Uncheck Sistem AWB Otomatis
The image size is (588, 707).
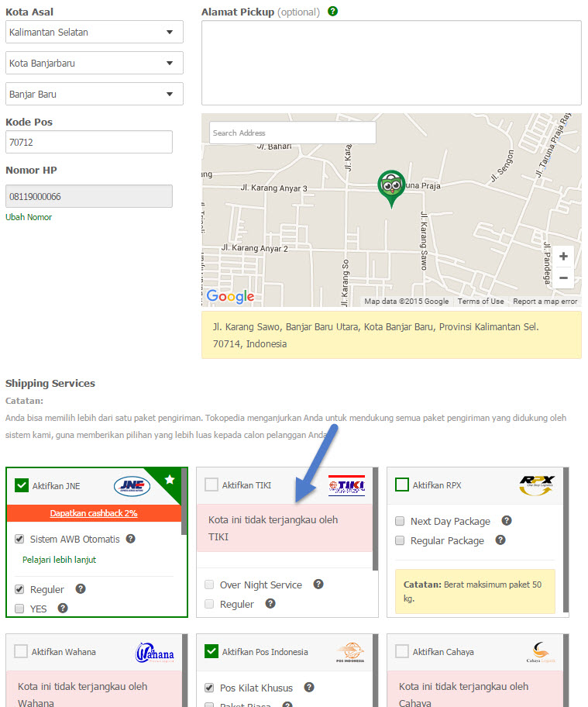click(19, 539)
